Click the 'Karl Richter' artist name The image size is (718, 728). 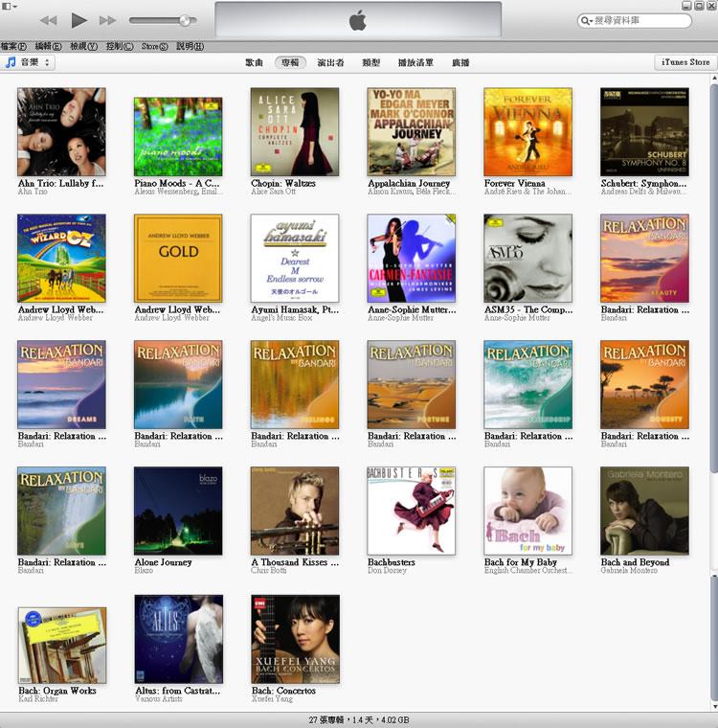click(38, 698)
